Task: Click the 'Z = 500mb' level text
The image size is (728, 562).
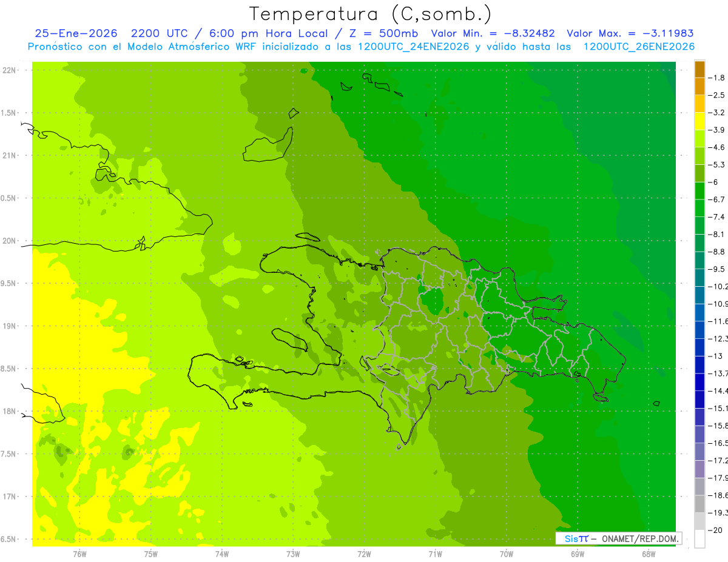Action: [x=385, y=33]
